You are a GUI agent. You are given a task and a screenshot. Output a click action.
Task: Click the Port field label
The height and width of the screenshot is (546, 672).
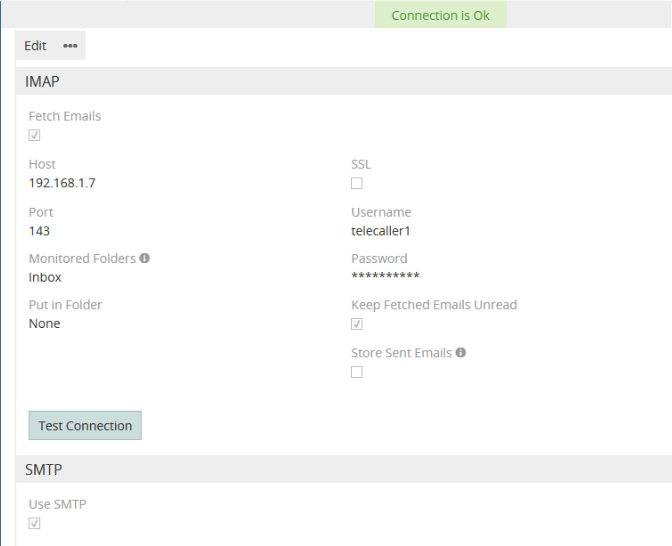click(x=41, y=212)
